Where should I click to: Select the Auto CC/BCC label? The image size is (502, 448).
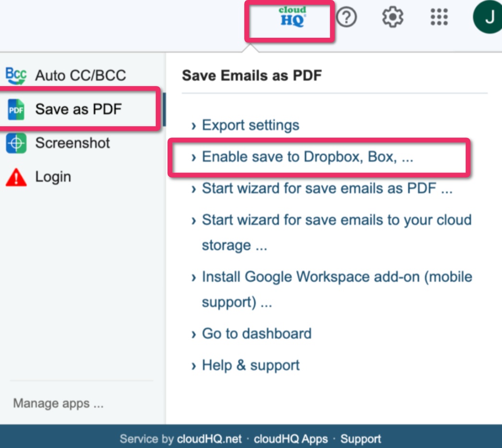81,76
